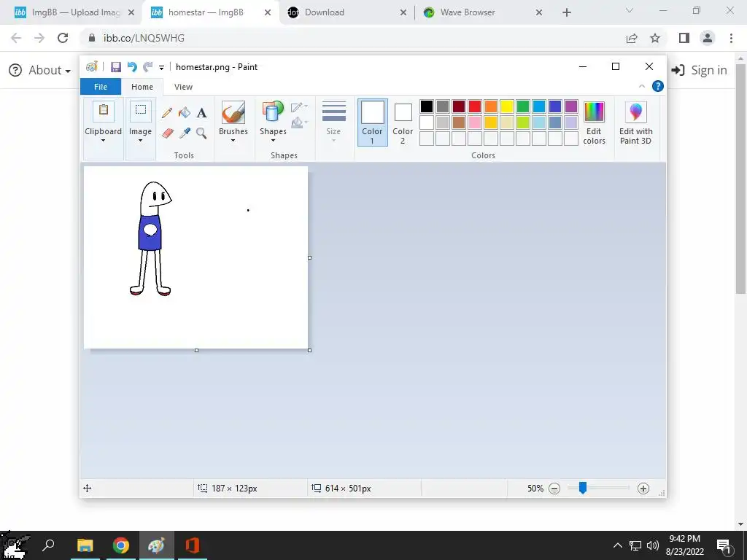
Task: Open the Size line thickness dropdown
Action: tap(333, 122)
